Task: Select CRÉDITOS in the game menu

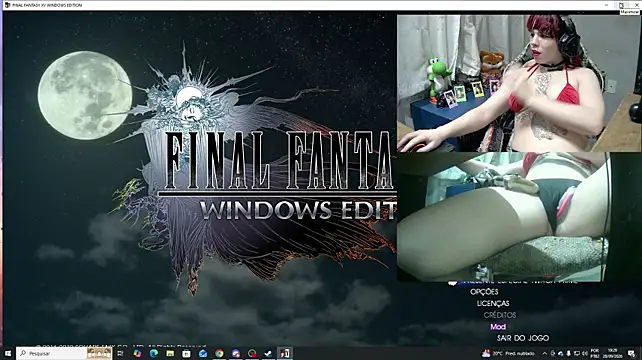Action: click(x=500, y=315)
